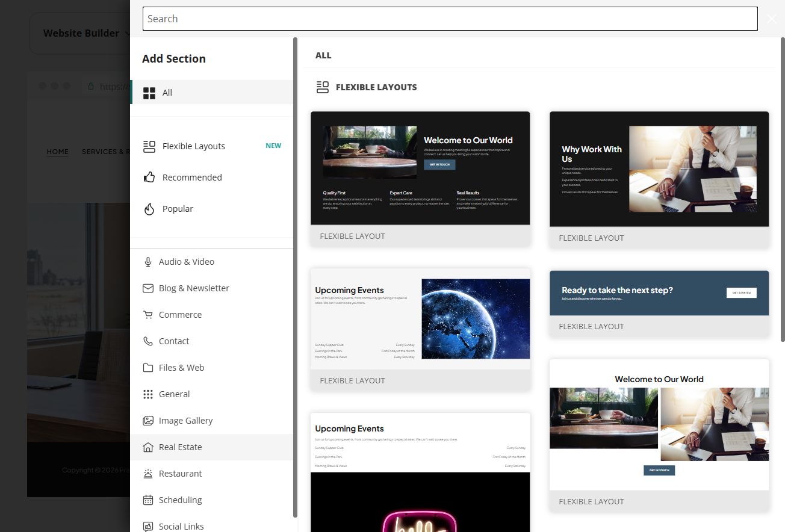Click the HOME link in background page
Viewport: 785px width, 532px height.
(x=58, y=152)
